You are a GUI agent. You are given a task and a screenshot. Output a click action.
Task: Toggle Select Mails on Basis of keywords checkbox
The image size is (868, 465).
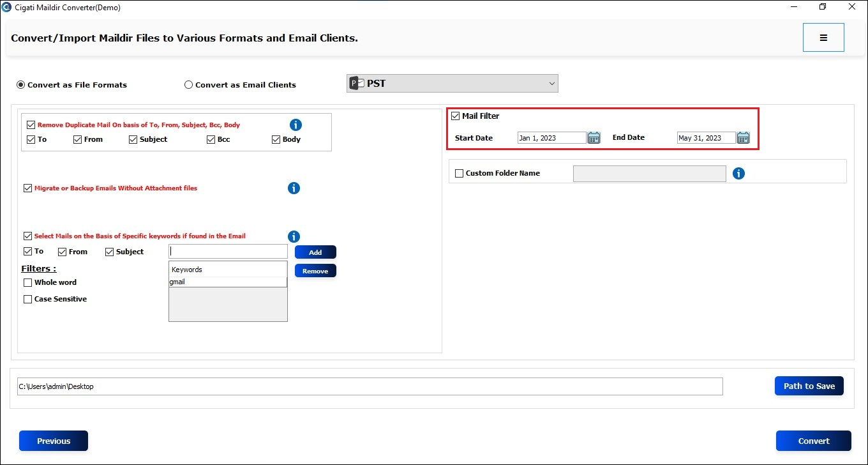pyautogui.click(x=27, y=236)
